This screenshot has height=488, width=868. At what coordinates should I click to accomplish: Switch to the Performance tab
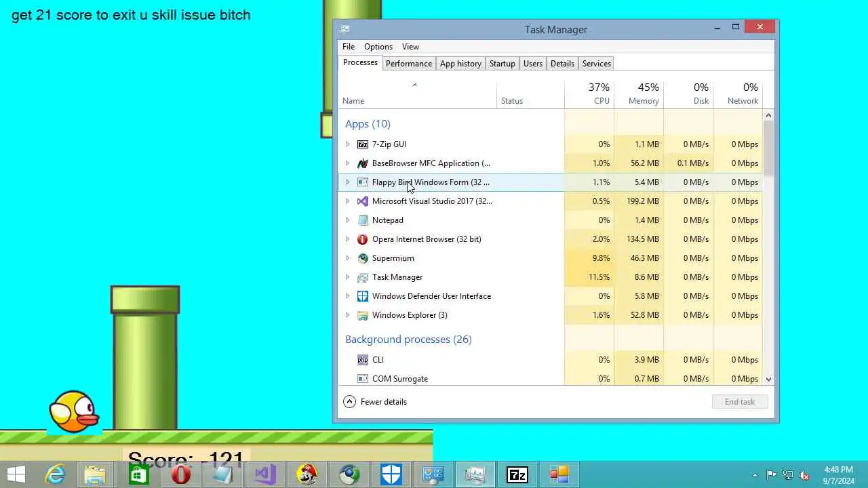(x=409, y=64)
